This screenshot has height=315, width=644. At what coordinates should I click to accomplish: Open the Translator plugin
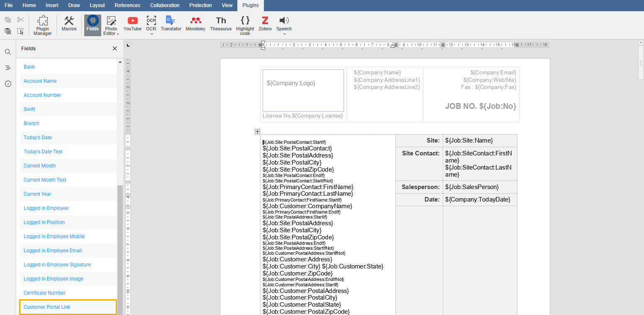tap(171, 24)
